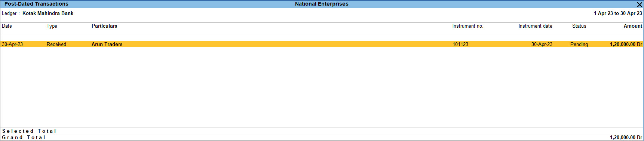Click the Status column header
This screenshot has height=141, width=644.
pos(579,26)
